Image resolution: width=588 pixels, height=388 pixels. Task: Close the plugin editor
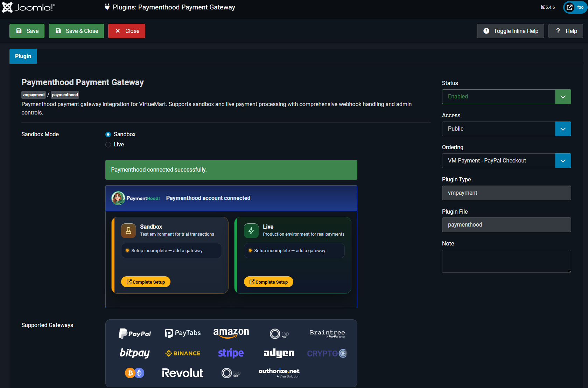[127, 31]
